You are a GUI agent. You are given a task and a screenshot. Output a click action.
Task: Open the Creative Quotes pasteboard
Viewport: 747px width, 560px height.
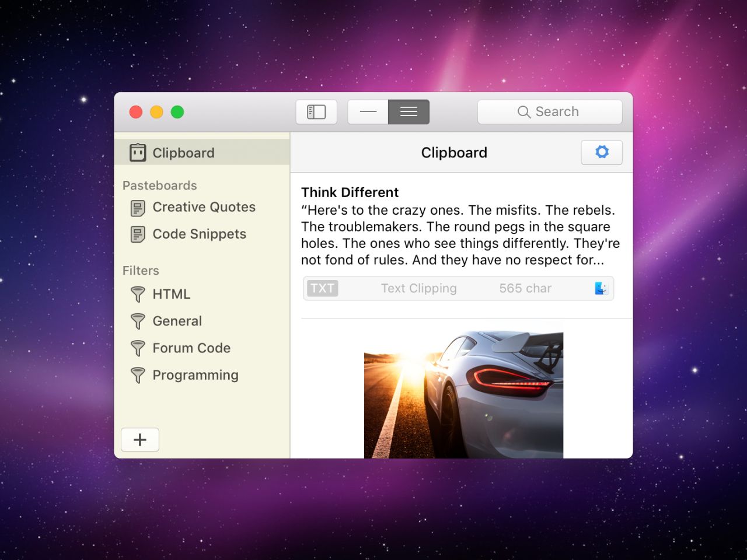[x=204, y=207]
